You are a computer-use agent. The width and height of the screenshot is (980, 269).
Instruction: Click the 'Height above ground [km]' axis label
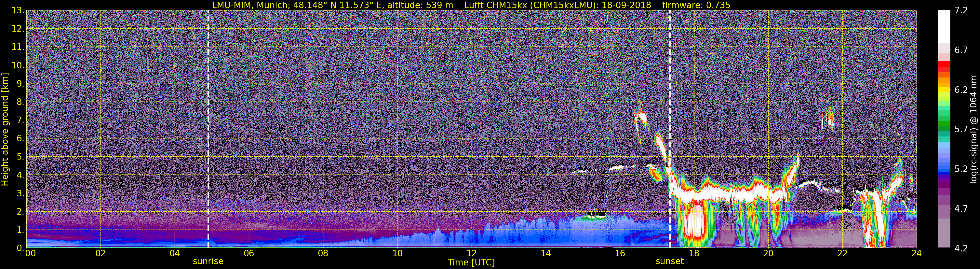[x=5, y=130]
